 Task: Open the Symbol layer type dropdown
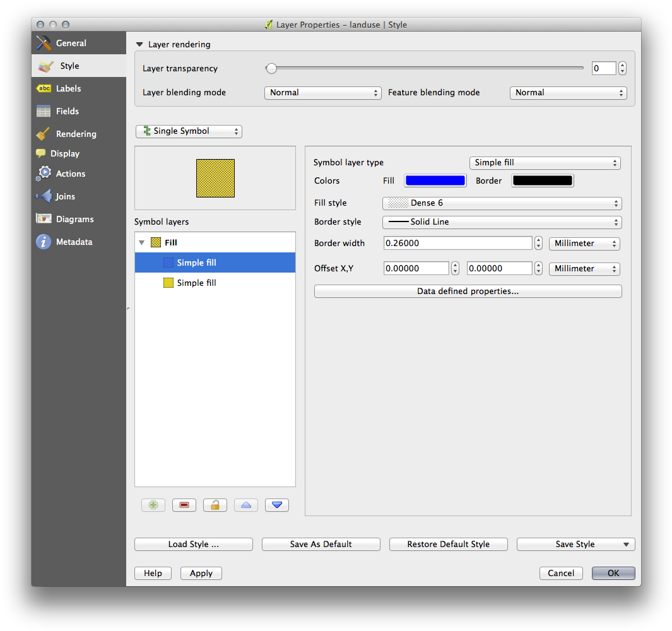pyautogui.click(x=545, y=163)
